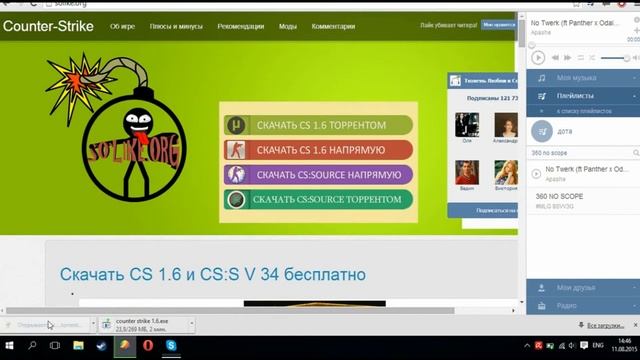Click the page horizontal scrollbar
640x360 pixels.
230,311
